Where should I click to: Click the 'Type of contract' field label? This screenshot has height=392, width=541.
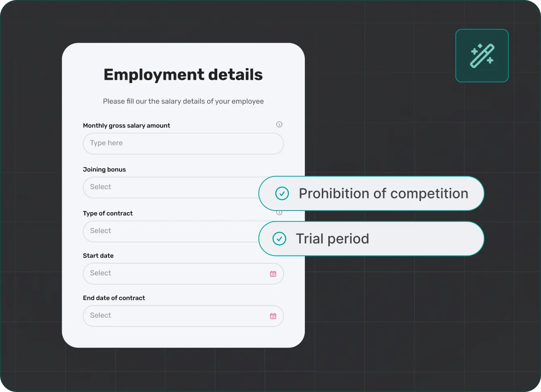point(108,213)
